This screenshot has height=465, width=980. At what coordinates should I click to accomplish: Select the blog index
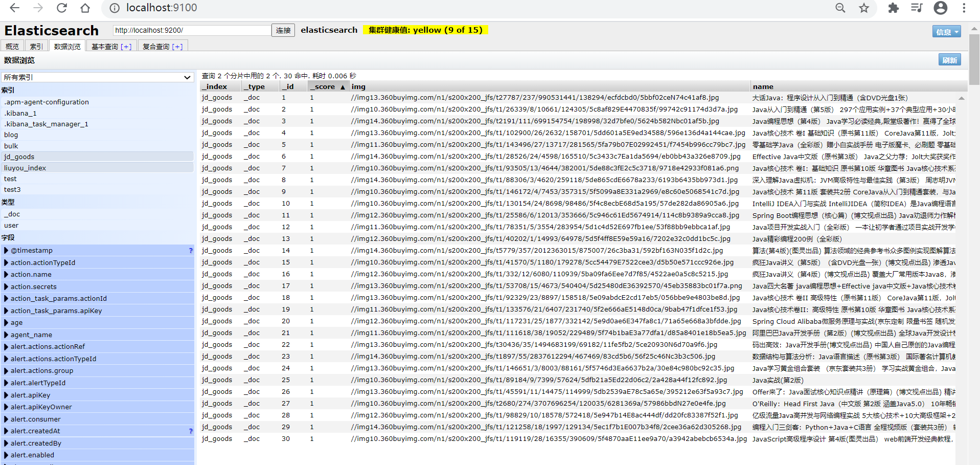pos(98,135)
